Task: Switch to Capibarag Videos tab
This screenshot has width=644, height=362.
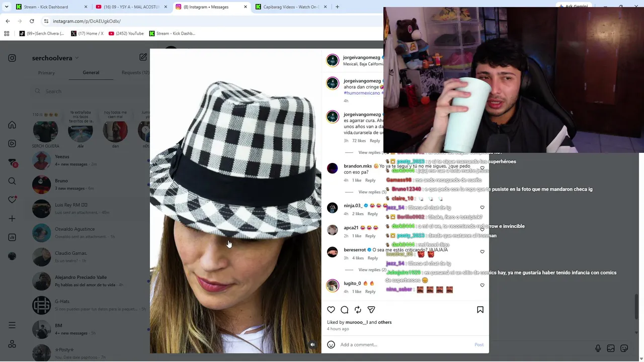Action: tap(291, 7)
